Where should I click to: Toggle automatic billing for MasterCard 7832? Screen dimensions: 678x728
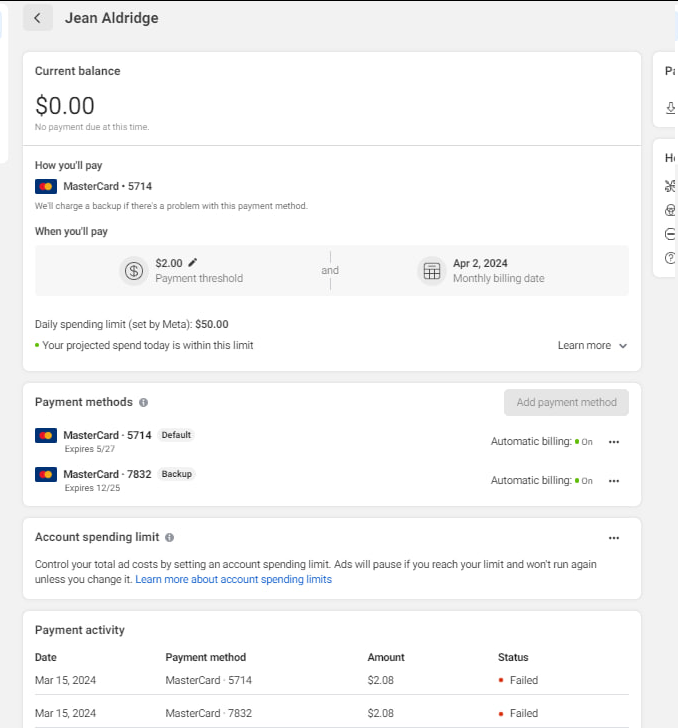(x=583, y=480)
